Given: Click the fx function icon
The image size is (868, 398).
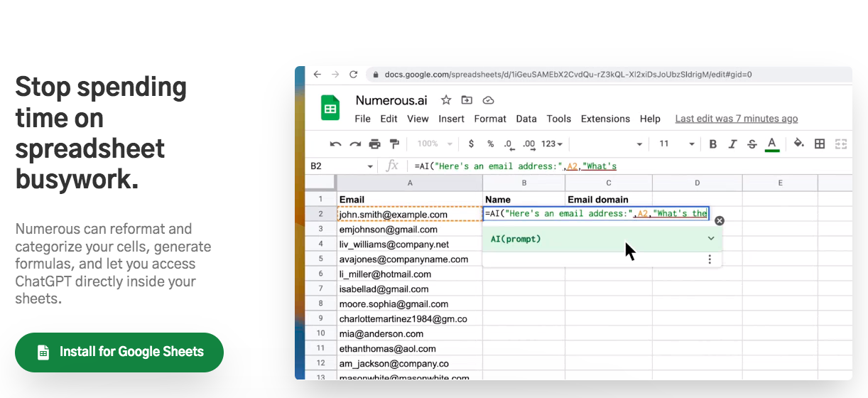Looking at the screenshot, I should point(391,166).
